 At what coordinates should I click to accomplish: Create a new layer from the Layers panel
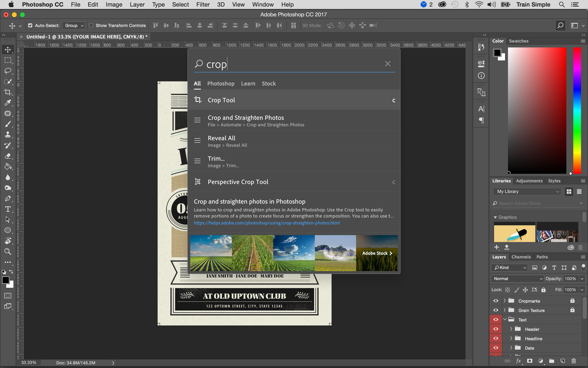click(563, 361)
